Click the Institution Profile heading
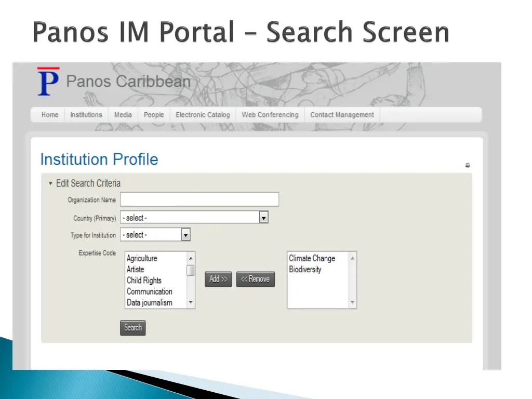This screenshot has height=399, width=532. [x=99, y=159]
